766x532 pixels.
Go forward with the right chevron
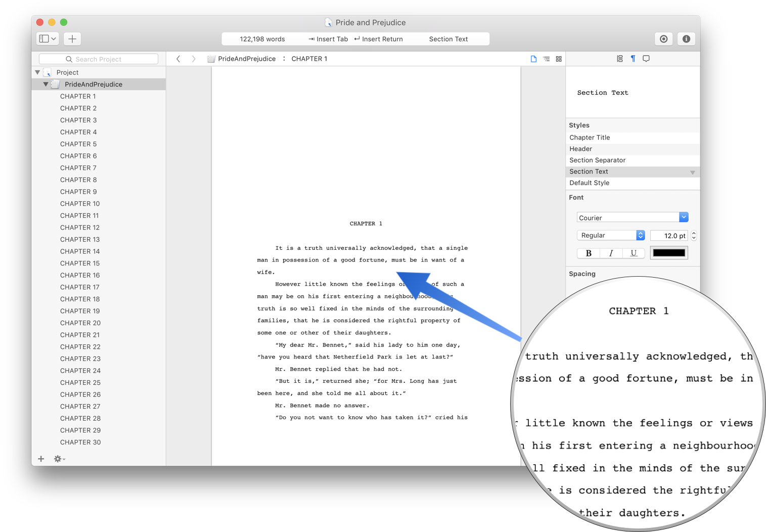pyautogui.click(x=194, y=59)
